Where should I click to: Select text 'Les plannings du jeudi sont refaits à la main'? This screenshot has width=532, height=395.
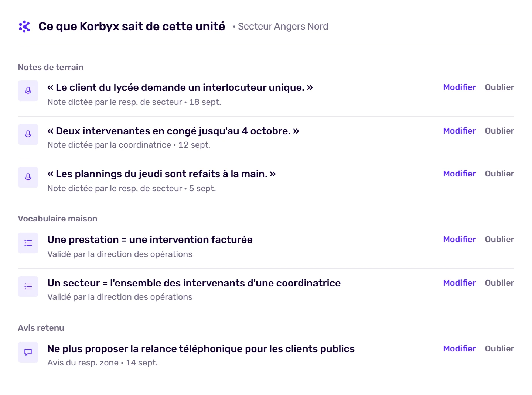161,174
